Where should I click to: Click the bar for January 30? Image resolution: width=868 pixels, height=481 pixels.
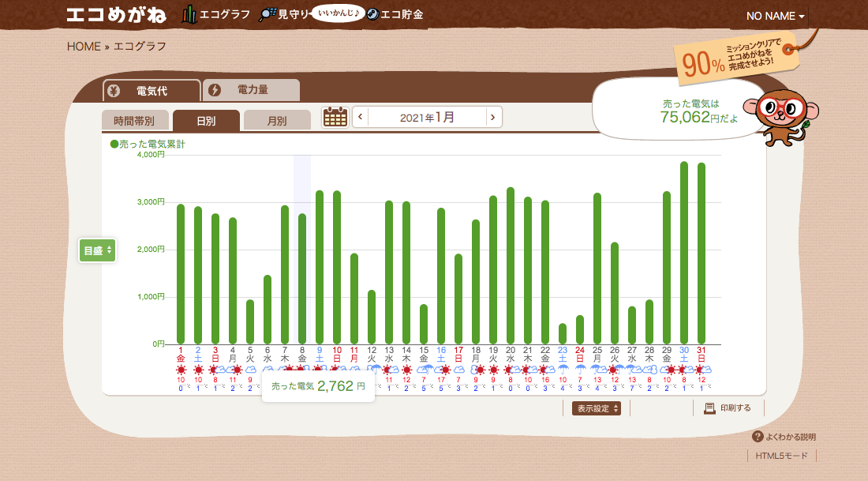684,253
